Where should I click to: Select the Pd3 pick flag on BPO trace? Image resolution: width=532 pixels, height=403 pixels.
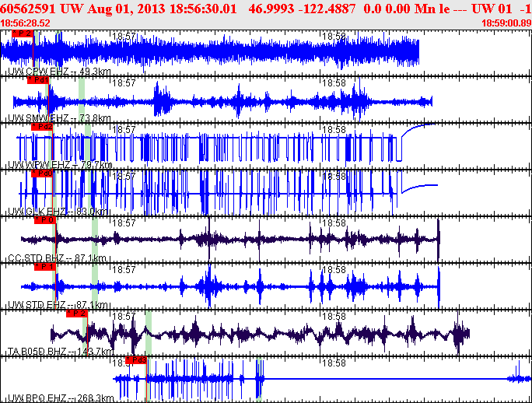pos(136,360)
